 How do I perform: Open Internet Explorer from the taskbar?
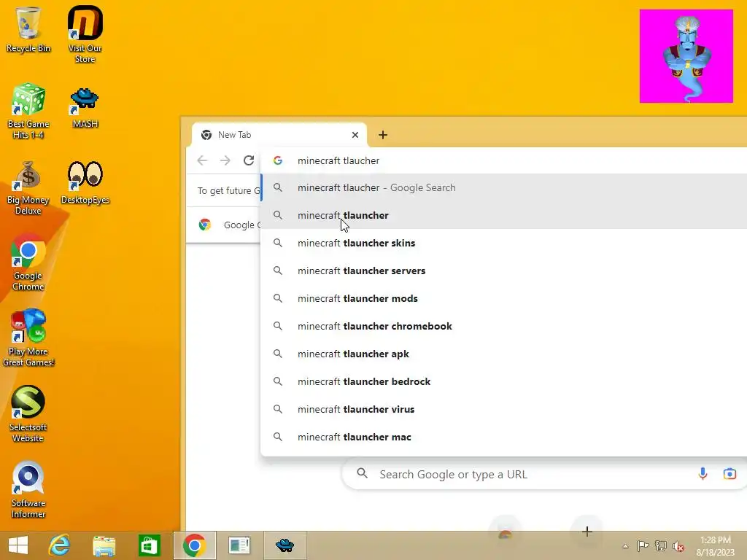59,545
